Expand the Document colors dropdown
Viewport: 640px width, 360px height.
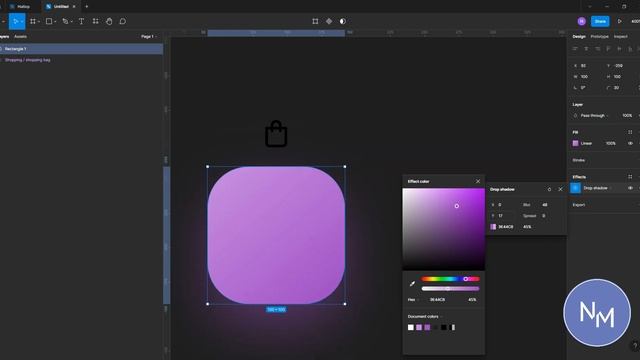pos(424,316)
